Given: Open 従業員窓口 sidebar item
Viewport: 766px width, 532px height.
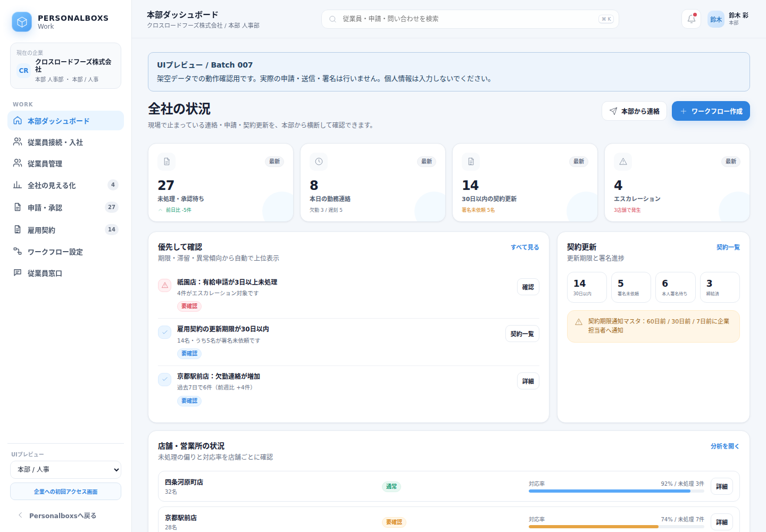Looking at the screenshot, I should point(65,273).
